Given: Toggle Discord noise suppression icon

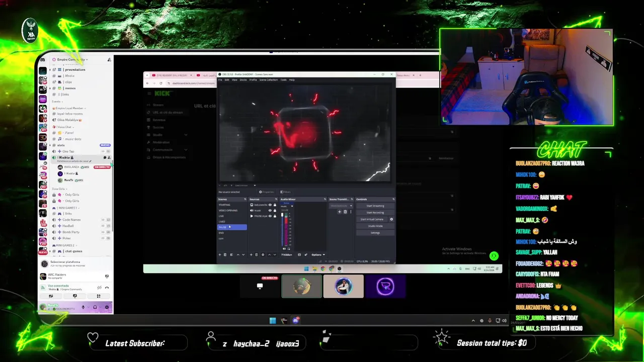Looking at the screenshot, I should click(x=99, y=288).
